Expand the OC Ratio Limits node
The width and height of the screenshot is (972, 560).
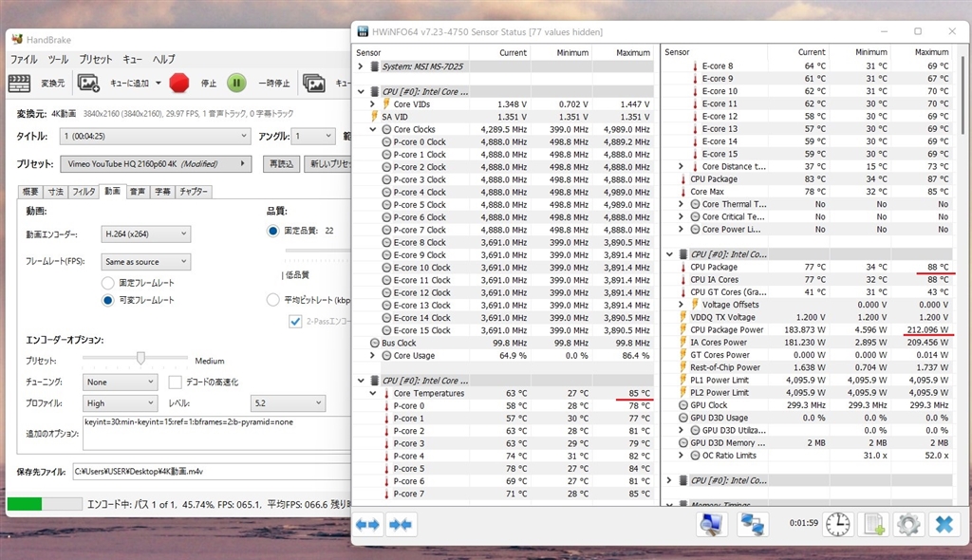pos(681,456)
